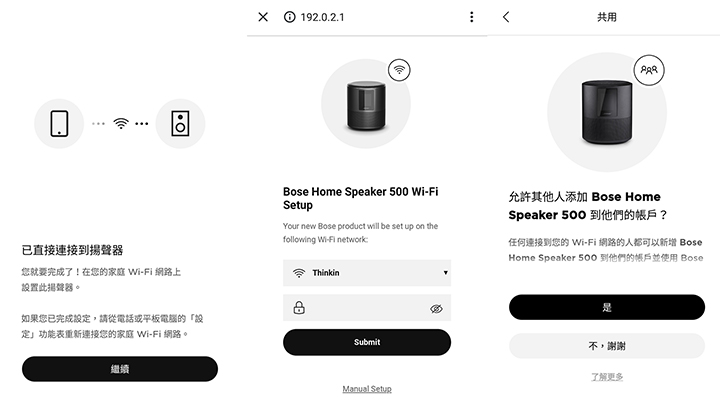
Task: Open the site info icon beside 192.0.2.1
Action: click(x=290, y=17)
